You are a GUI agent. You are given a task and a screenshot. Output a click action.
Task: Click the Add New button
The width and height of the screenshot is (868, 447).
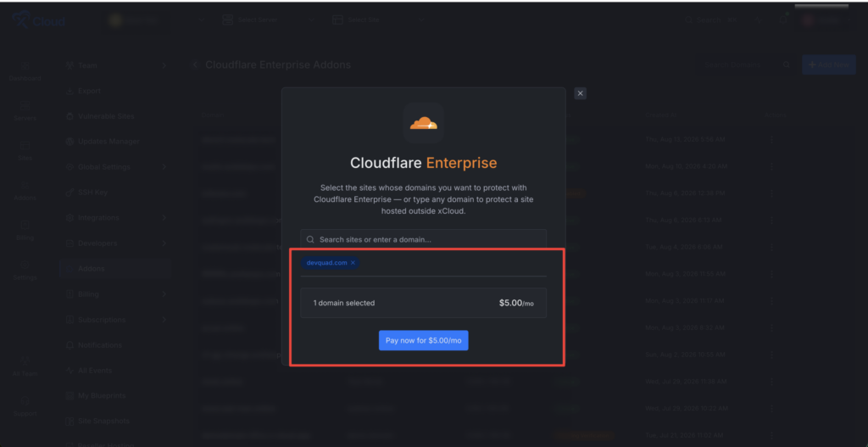click(x=828, y=64)
